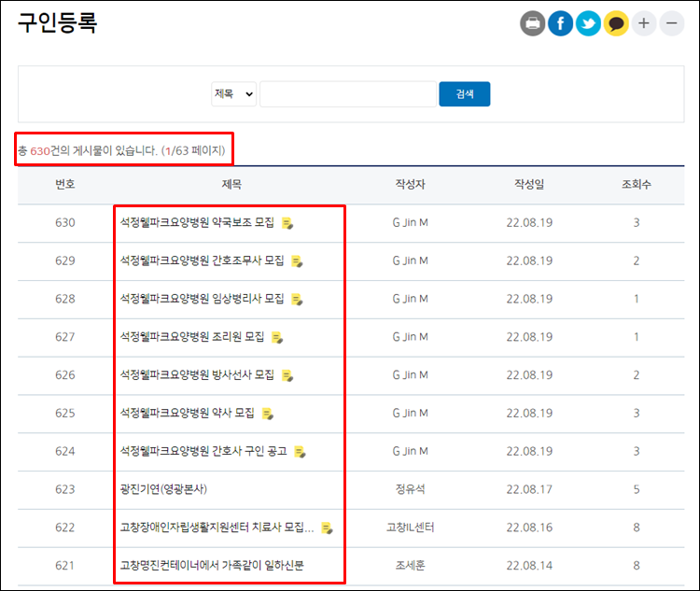
Task: Open post 석정웰파크요양병원 임상병리사 모집
Action: tap(202, 299)
